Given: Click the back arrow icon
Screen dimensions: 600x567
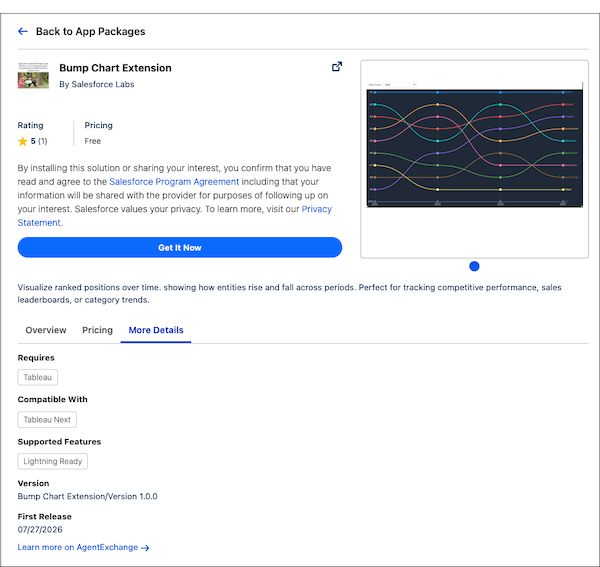Looking at the screenshot, I should [x=23, y=31].
